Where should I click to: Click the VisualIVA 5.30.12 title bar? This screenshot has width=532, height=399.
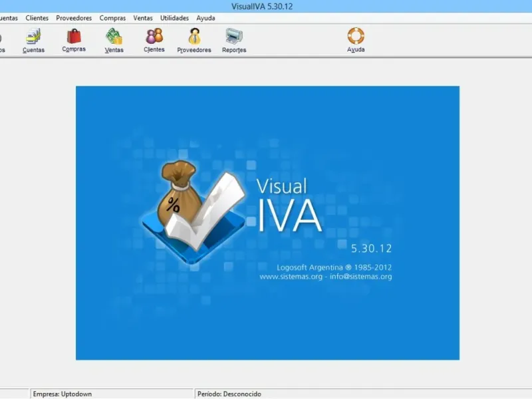[x=266, y=6]
